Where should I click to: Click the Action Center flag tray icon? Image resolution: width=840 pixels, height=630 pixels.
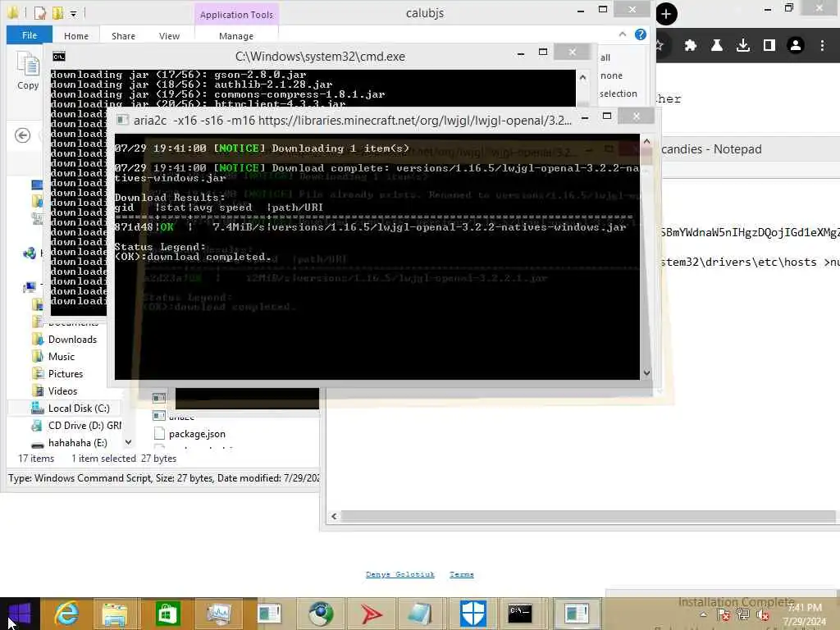click(x=724, y=614)
